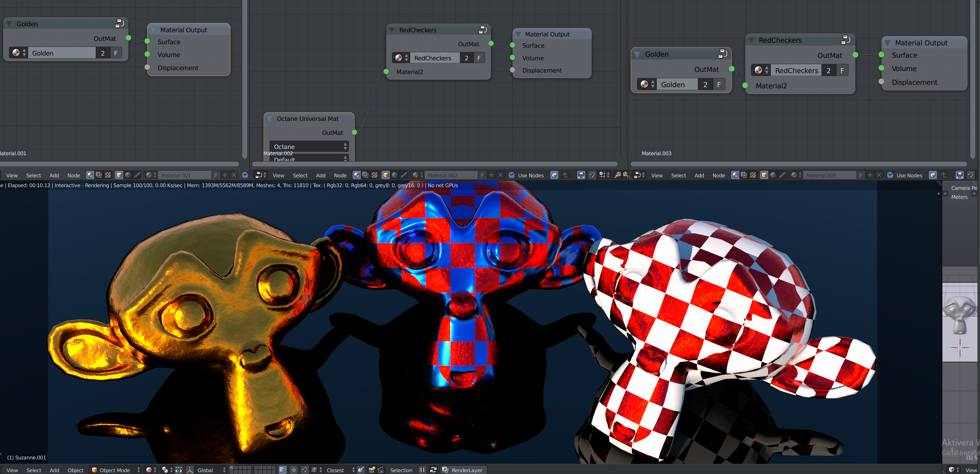This screenshot has width=980, height=474.
Task: Click the Object shader cube icon in left editor
Action: coord(119,175)
